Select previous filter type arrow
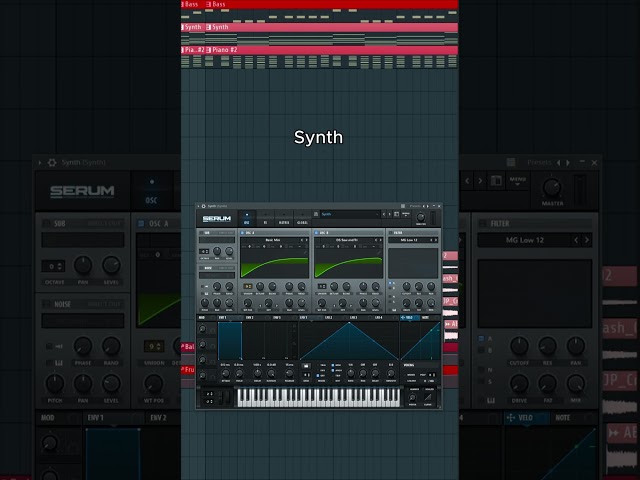Screen dimensions: 640x480 431,240
